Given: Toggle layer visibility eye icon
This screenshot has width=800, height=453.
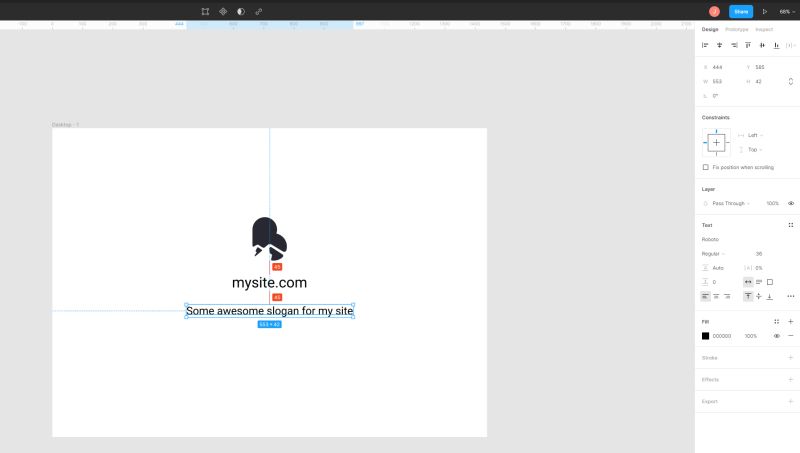Looking at the screenshot, I should [x=791, y=204].
